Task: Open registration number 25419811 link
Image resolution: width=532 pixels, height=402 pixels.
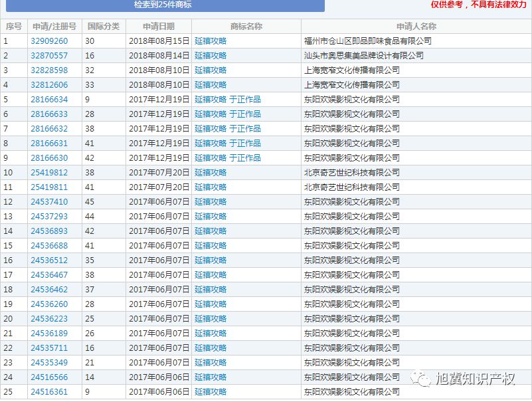Action: [x=49, y=187]
